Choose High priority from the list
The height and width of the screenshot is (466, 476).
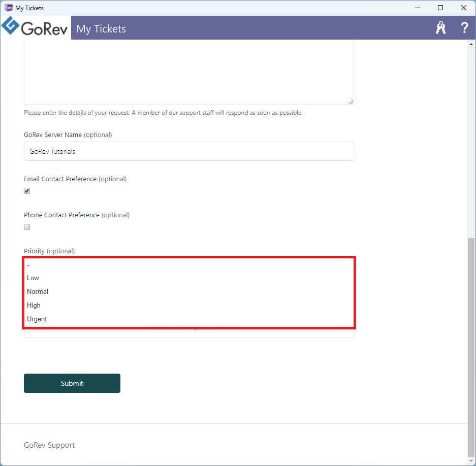click(189, 305)
